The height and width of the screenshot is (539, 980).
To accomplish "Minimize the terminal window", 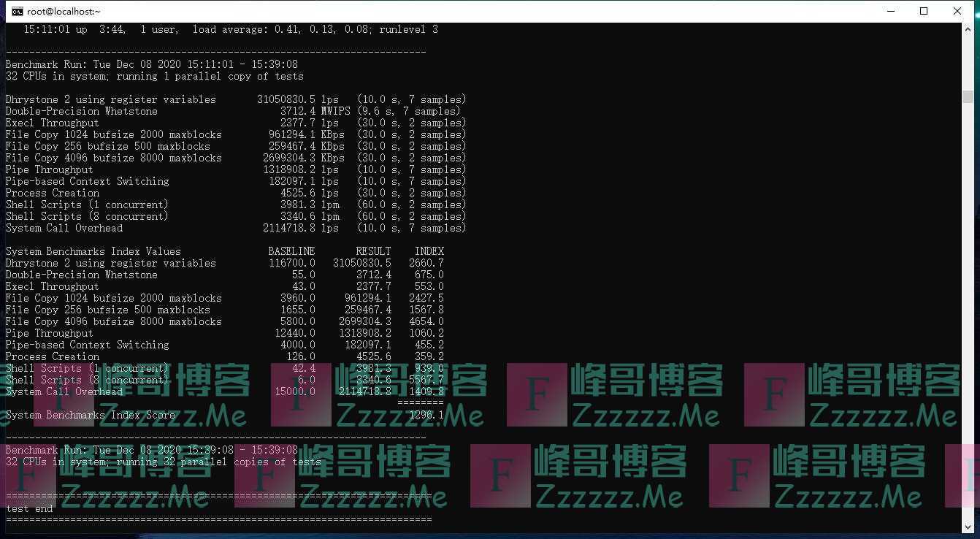I will click(891, 11).
